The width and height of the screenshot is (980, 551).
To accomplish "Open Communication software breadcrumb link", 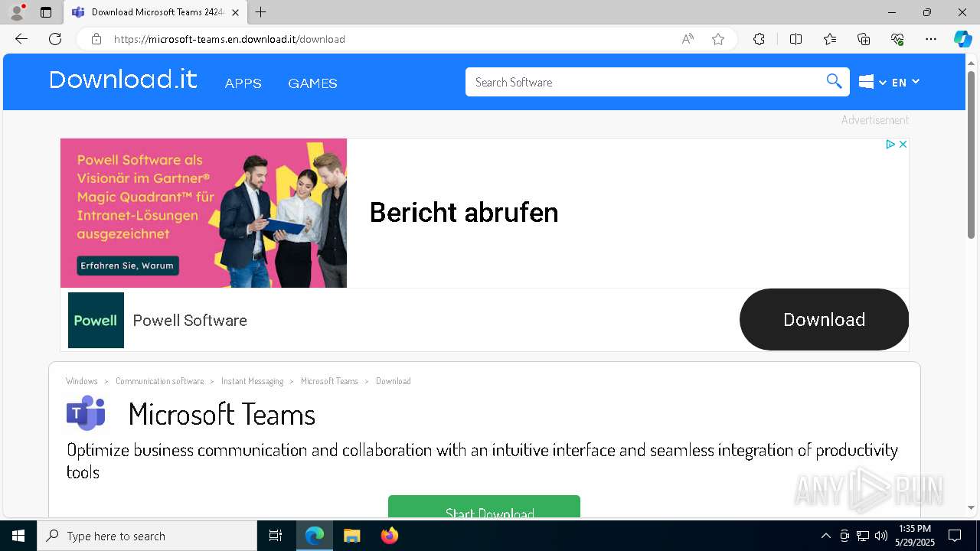I will point(160,381).
